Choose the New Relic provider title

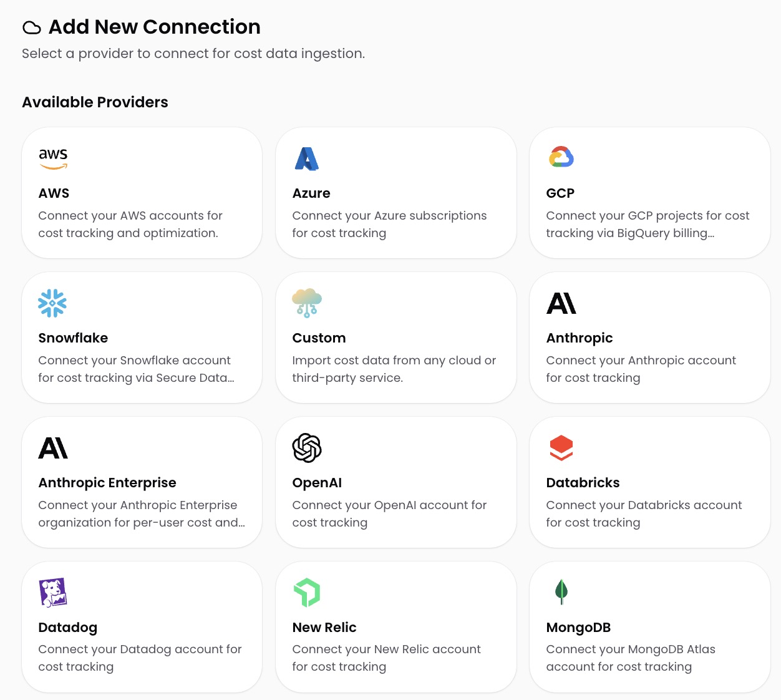click(x=324, y=628)
